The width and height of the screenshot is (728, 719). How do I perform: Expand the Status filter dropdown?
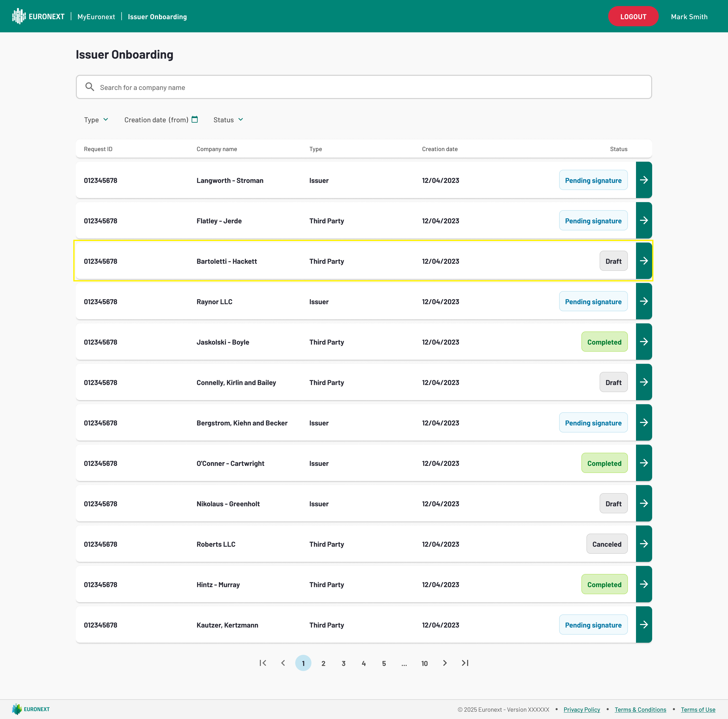point(228,120)
